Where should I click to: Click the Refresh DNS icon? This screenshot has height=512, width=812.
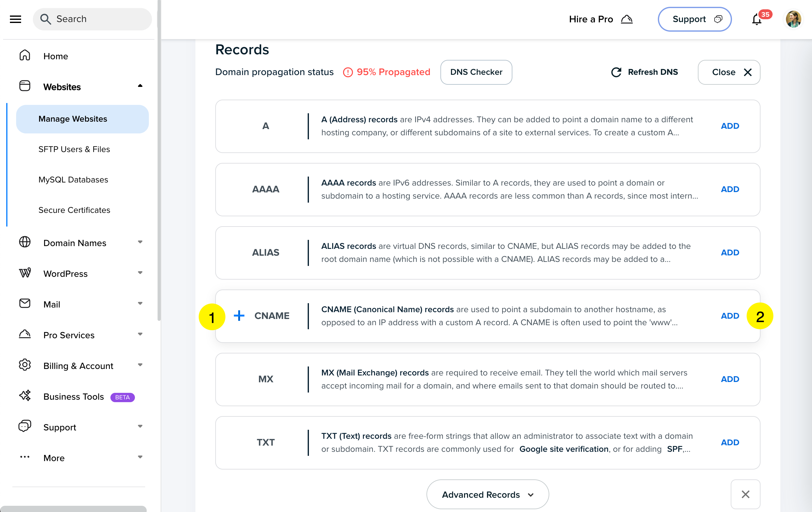616,72
